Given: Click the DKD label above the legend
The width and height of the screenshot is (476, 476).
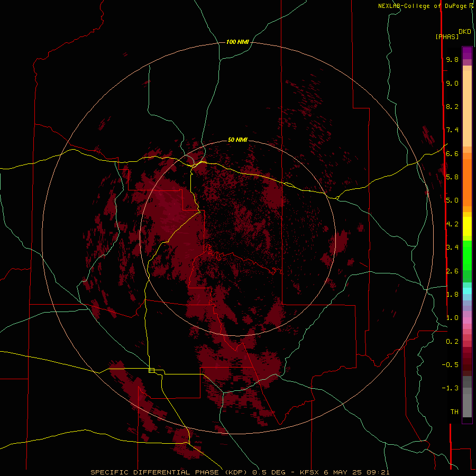Looking at the screenshot, I should tap(465, 32).
